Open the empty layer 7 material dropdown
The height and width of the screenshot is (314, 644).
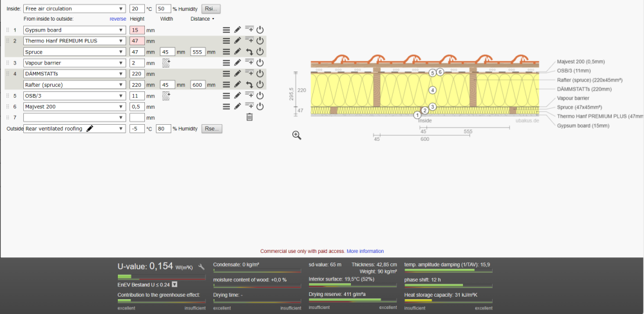(x=74, y=117)
